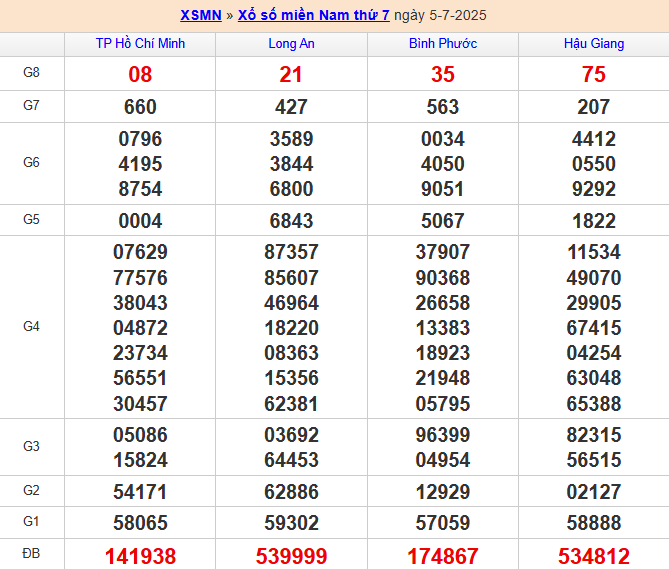Click G4 number 77576
The image size is (669, 569).
[140, 278]
